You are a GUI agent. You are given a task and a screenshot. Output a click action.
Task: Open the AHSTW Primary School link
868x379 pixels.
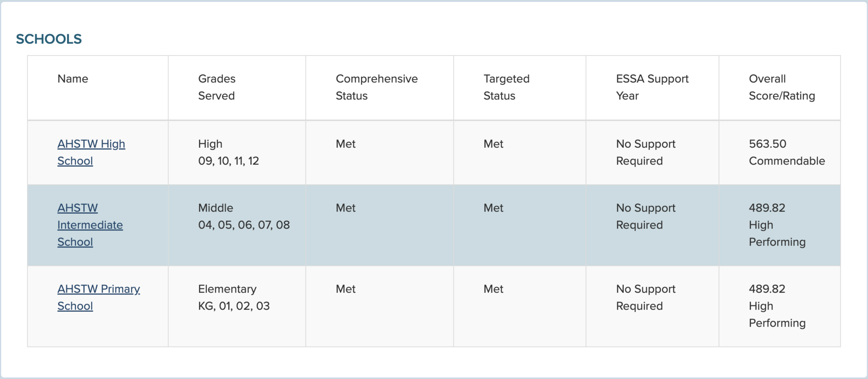point(99,289)
